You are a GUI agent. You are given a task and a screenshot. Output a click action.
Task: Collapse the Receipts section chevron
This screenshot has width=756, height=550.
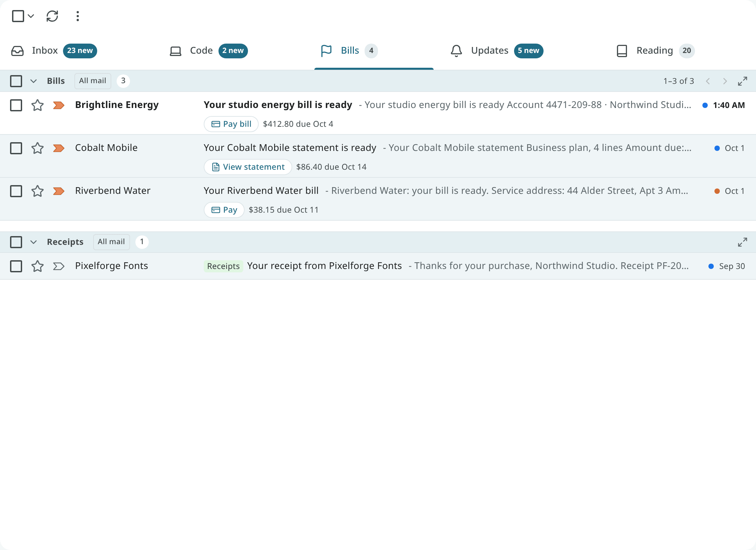click(34, 242)
